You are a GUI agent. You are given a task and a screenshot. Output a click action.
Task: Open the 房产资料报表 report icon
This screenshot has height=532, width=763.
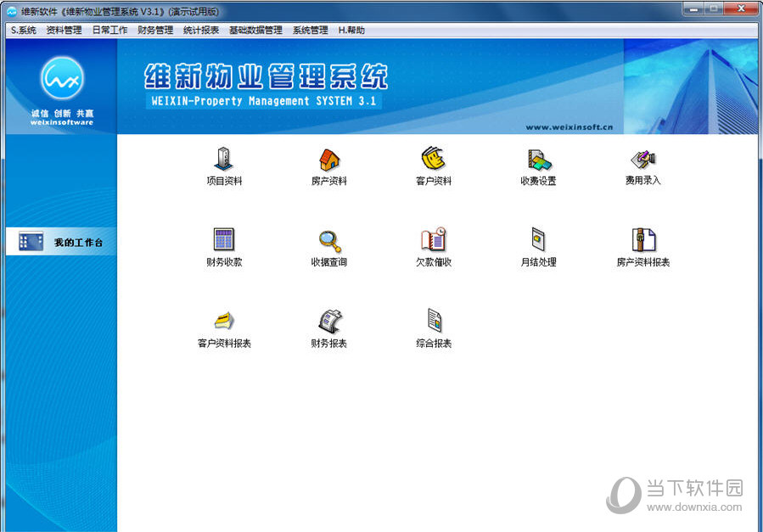tap(643, 240)
